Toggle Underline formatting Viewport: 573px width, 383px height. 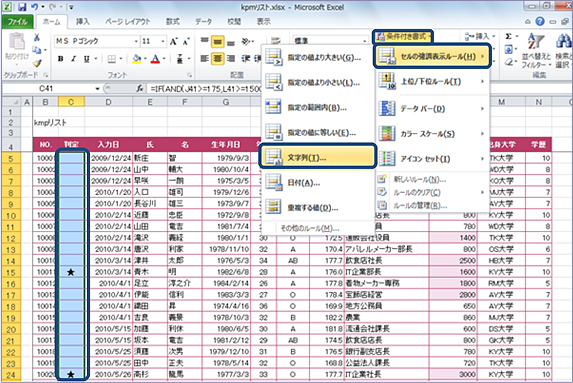(86, 58)
